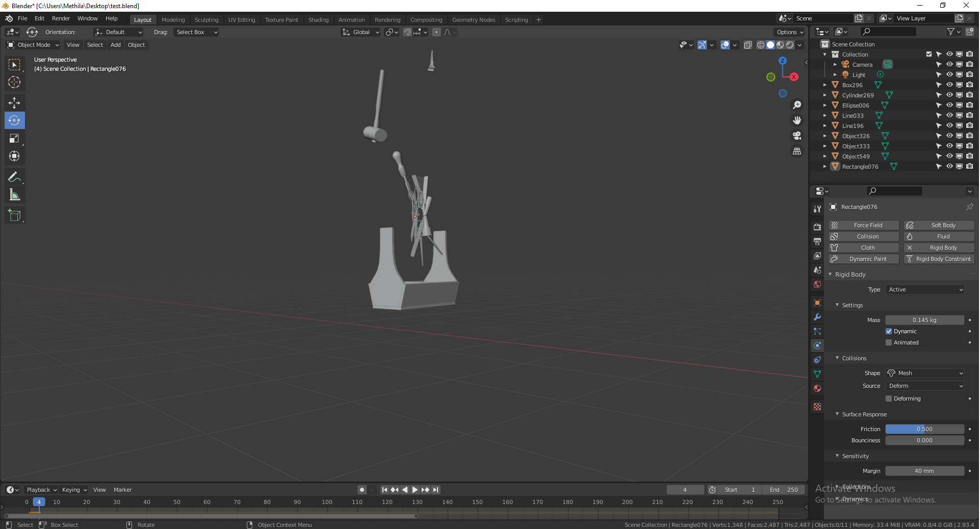The width and height of the screenshot is (980, 529).
Task: Open the Material properties tab
Action: [x=817, y=388]
